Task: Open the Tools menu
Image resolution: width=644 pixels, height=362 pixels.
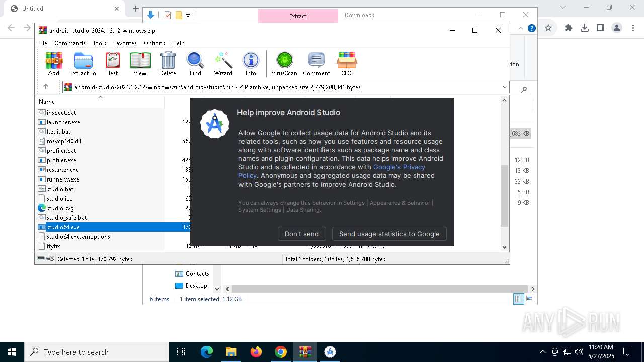Action: pyautogui.click(x=99, y=43)
